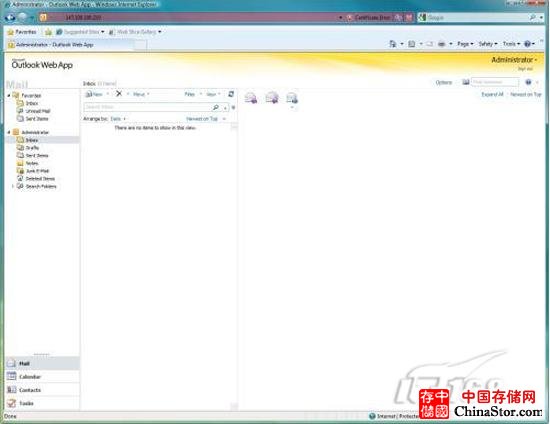The image size is (550, 424).
Task: Open the Move dropdown in mail toolbar
Action: 141,94
